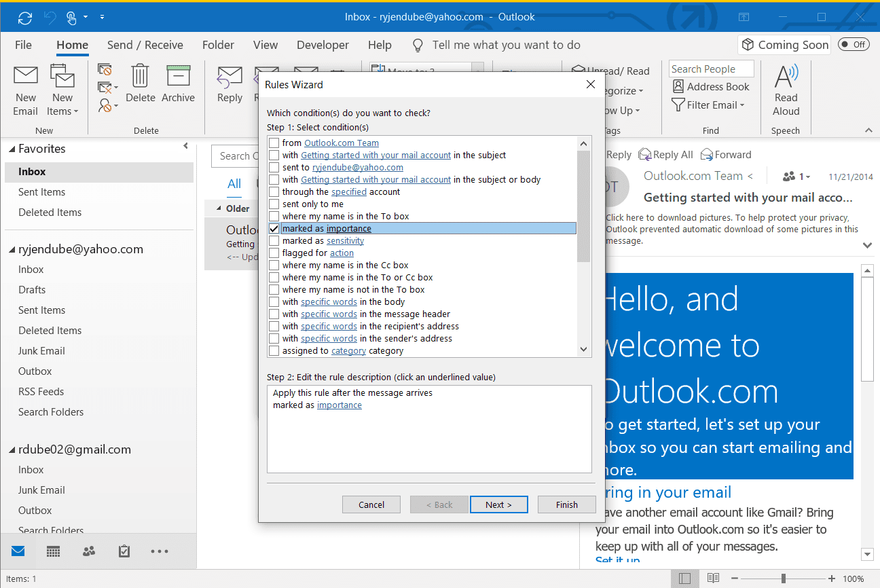This screenshot has height=588, width=880.
Task: Check 'through the specified account' condition
Action: tap(274, 192)
